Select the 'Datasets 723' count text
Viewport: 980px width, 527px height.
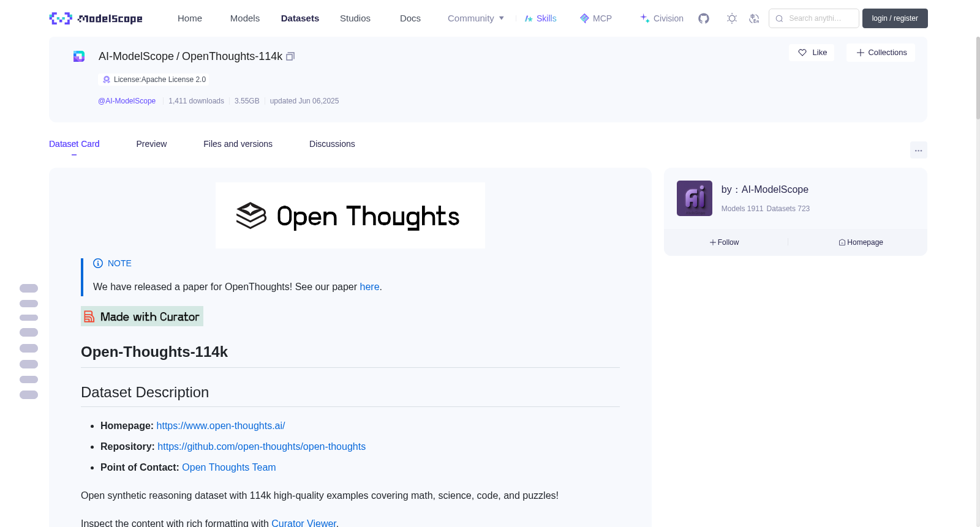click(788, 209)
